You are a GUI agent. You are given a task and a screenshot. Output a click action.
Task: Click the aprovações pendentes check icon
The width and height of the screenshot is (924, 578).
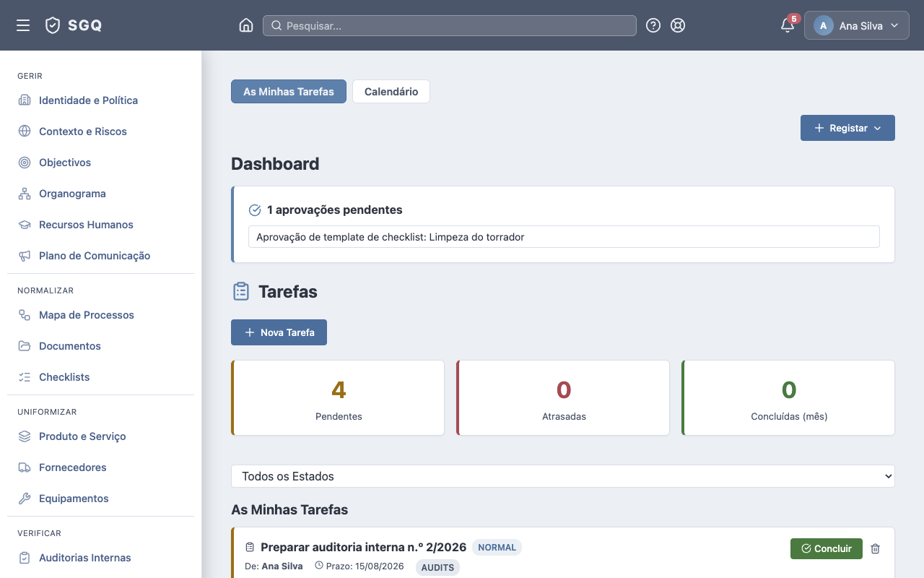click(255, 210)
